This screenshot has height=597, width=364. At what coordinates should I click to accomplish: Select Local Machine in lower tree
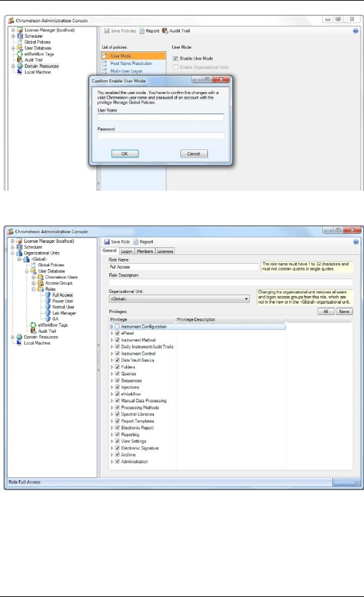pos(37,343)
